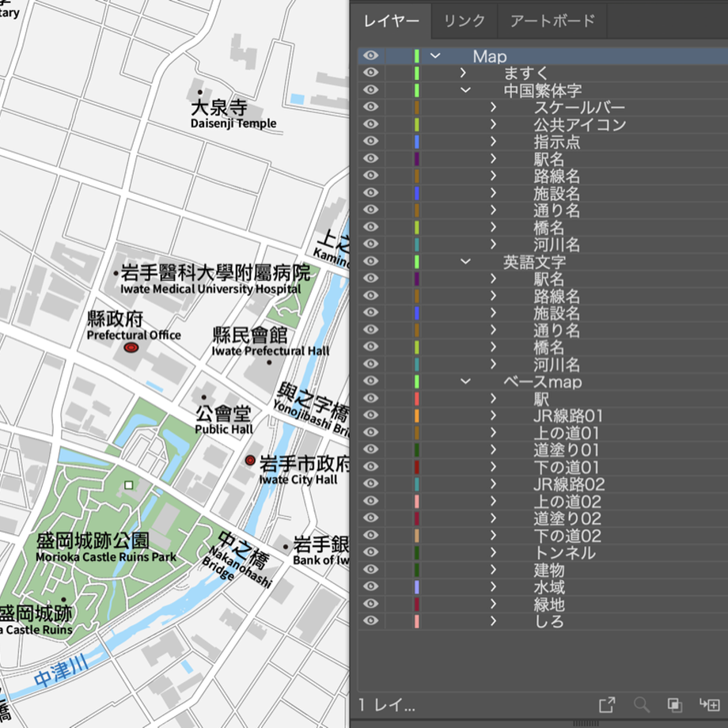
Task: Switch to the レイヤー tab
Action: 392,21
